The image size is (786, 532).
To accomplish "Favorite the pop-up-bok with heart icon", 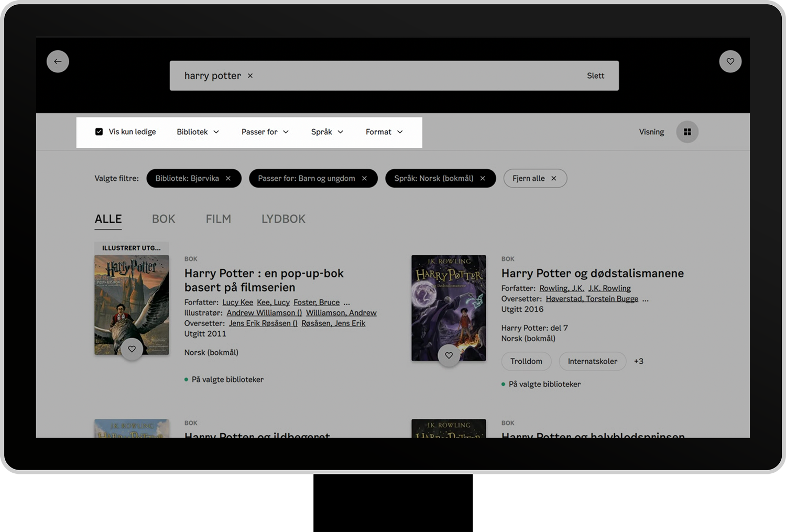I will click(132, 349).
